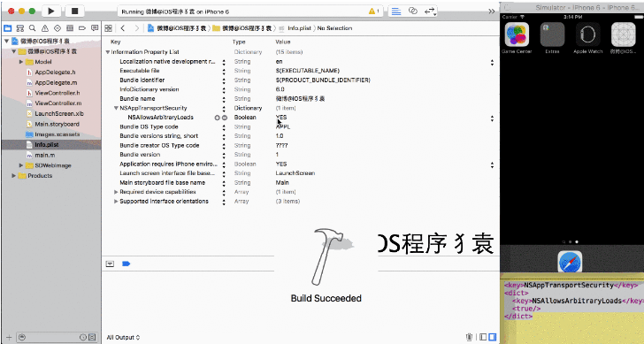
Task: Toggle the console pane button
Action: pyautogui.click(x=492, y=337)
